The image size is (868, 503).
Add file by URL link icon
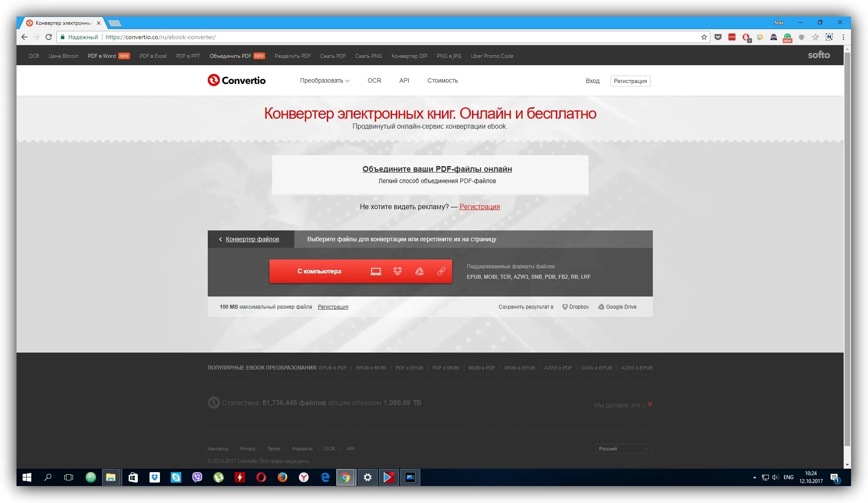pyautogui.click(x=441, y=271)
